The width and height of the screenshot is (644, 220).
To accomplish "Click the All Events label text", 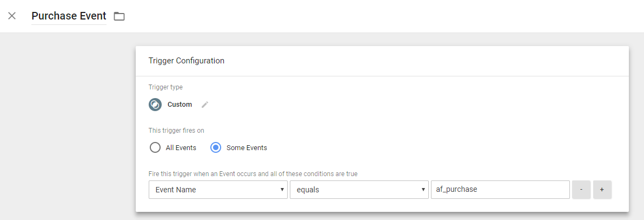I will pos(181,147).
